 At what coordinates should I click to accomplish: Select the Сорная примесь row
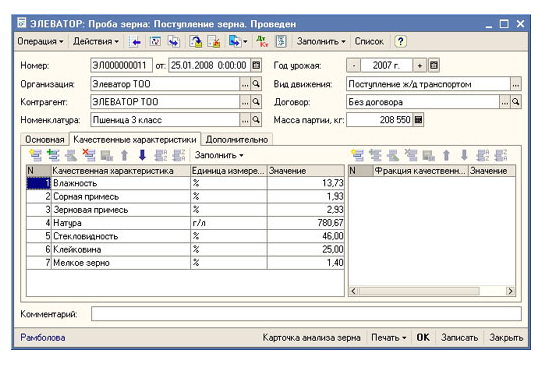pos(185,196)
